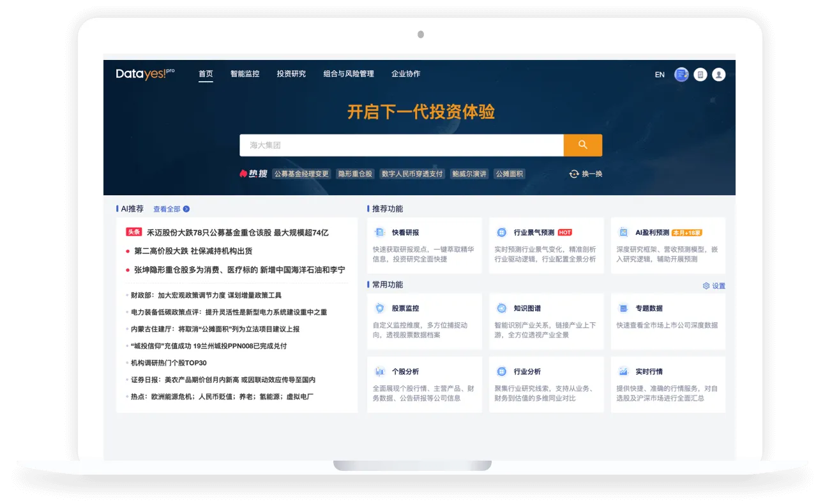Image resolution: width=825 pixels, height=504 pixels.
Task: Open the 投资研究 menu
Action: tap(291, 74)
